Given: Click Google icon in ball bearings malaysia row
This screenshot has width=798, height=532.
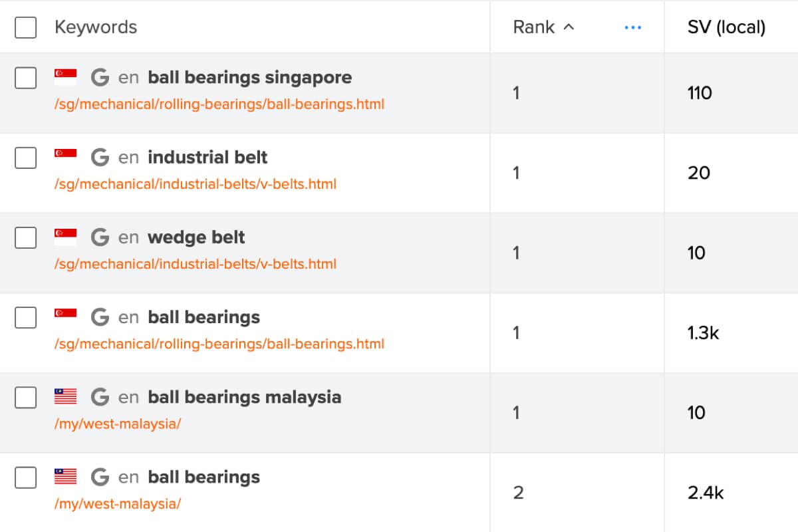Looking at the screenshot, I should pyautogui.click(x=100, y=398).
